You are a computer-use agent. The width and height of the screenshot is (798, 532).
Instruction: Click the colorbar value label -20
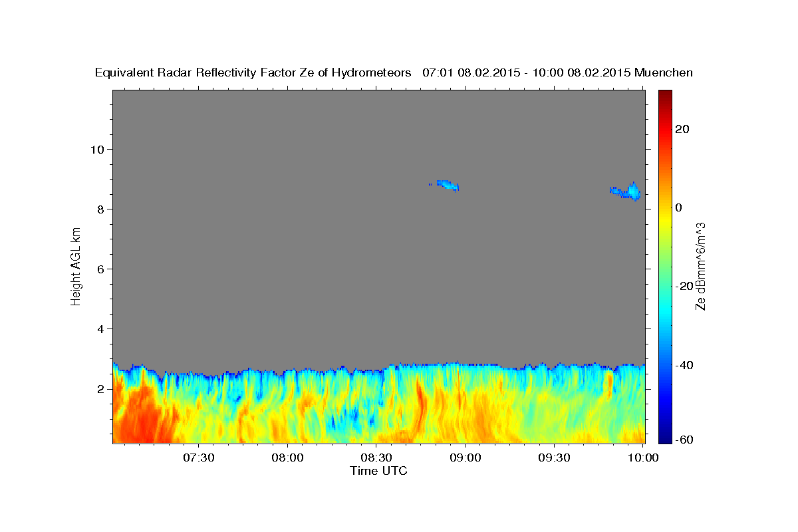click(684, 287)
